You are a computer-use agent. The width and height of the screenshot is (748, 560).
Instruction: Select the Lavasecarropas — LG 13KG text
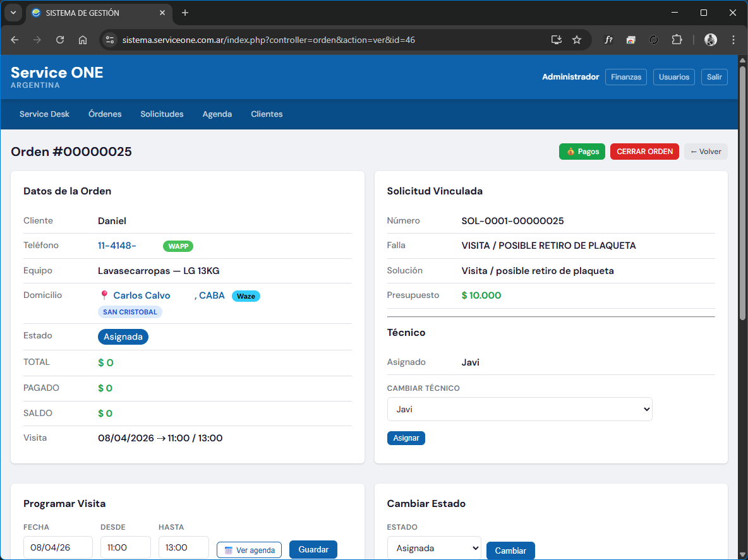tap(159, 271)
